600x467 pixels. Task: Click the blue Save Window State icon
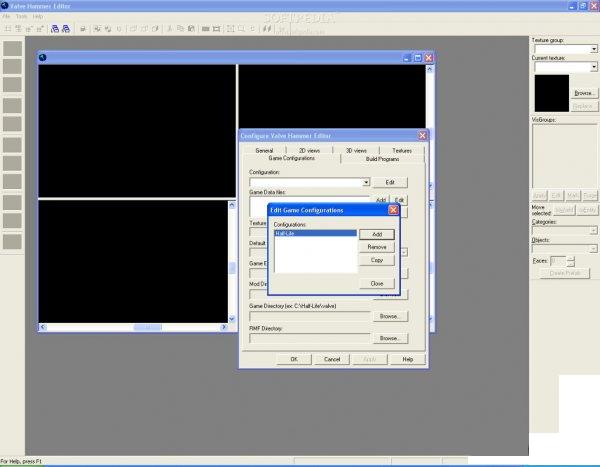(66, 29)
